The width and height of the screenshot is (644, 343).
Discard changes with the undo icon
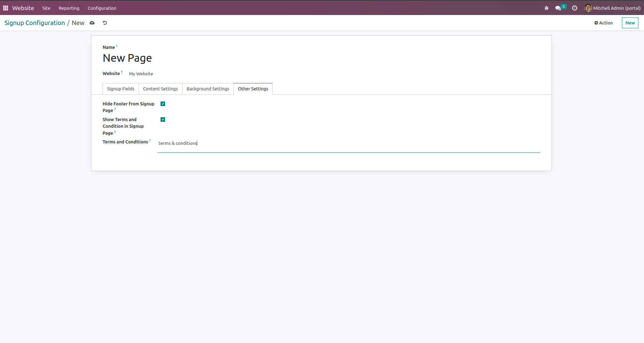[x=105, y=23]
